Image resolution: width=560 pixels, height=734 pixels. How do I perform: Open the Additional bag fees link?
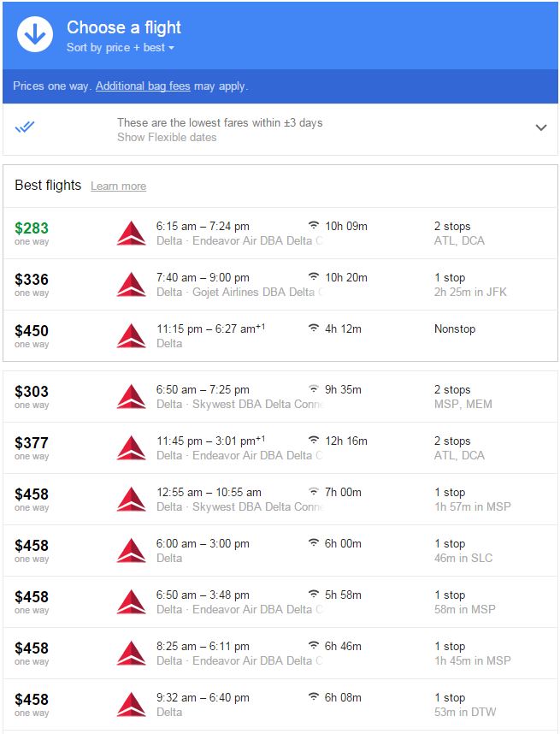[143, 86]
